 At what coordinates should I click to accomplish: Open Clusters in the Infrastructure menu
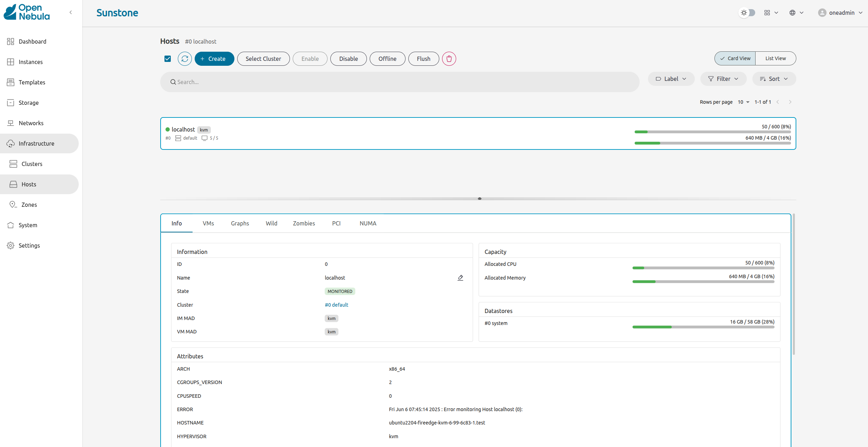[x=32, y=164]
